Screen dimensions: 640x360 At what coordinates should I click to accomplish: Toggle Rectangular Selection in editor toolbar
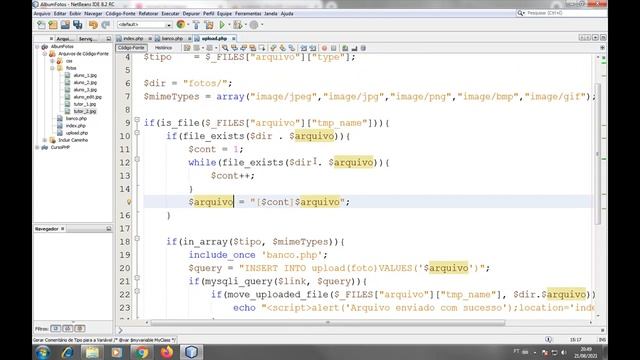262,48
